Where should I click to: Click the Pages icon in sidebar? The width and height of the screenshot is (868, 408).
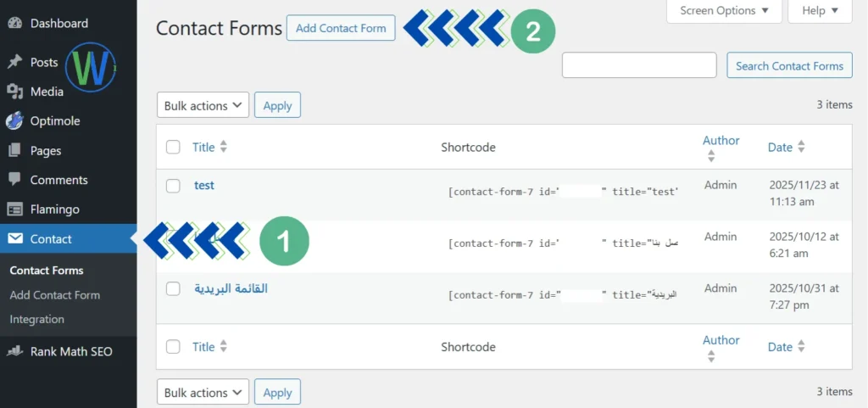(14, 151)
